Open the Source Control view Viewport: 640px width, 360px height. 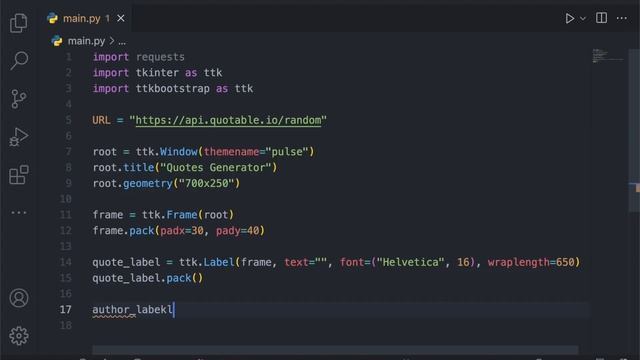coord(19,99)
